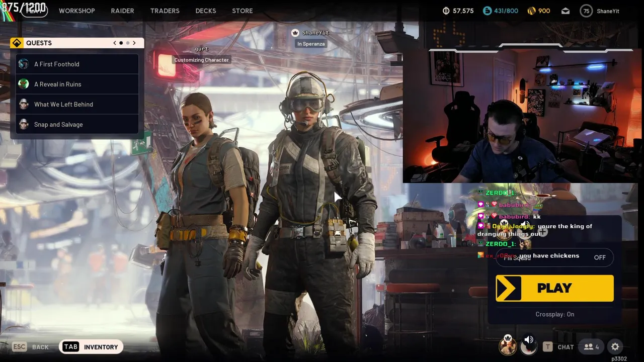Screen dimensions: 644x362
Task: Open the mail envelope icon
Action: pyautogui.click(x=566, y=11)
